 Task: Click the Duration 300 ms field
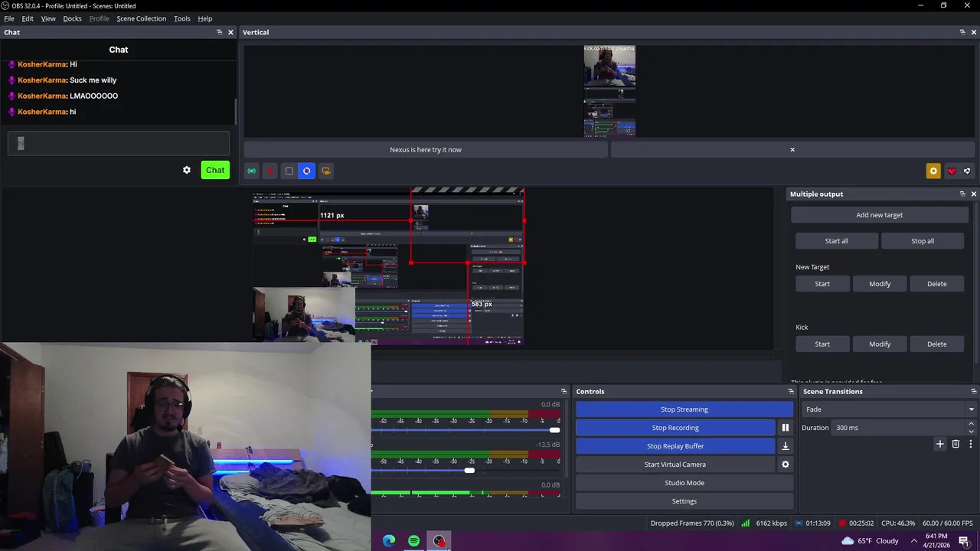pyautogui.click(x=900, y=428)
